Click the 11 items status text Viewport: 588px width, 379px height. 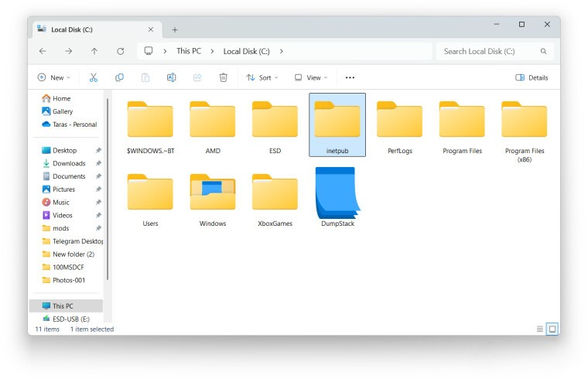pyautogui.click(x=47, y=329)
